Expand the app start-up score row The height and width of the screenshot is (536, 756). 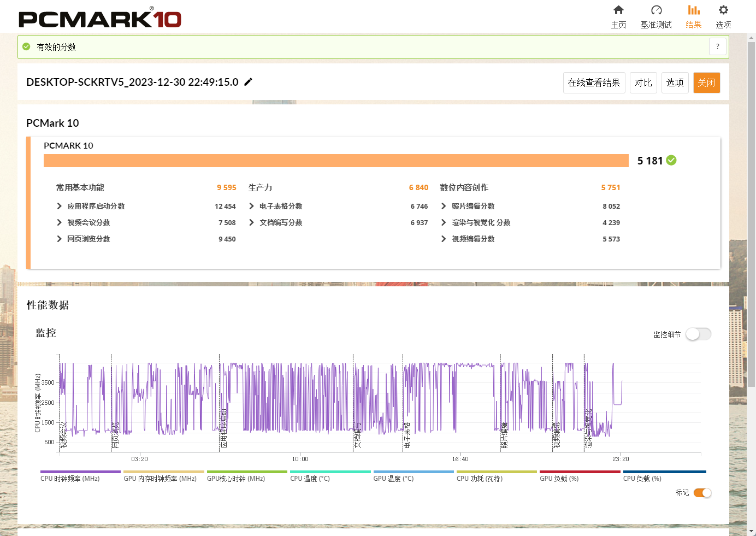click(x=60, y=206)
